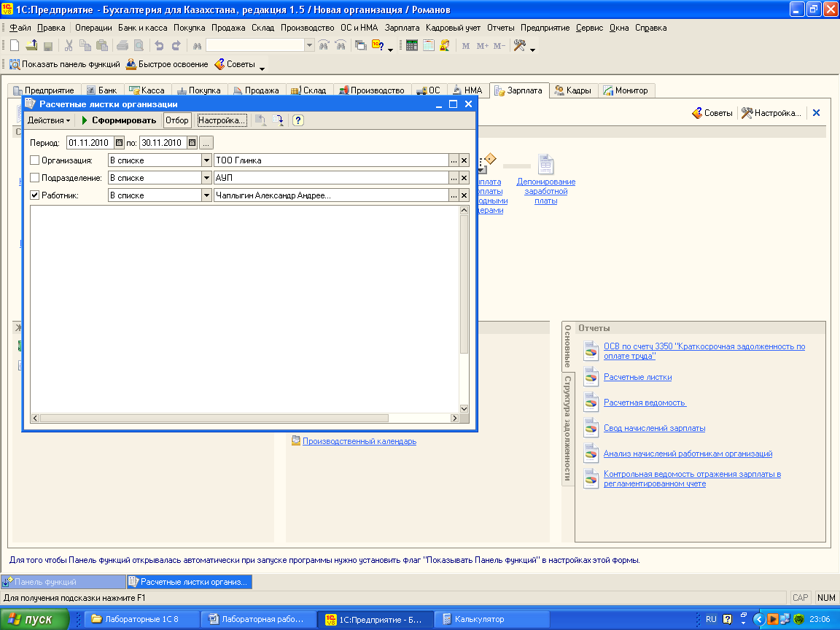Expand comparison type dropdown for Подразделение
The height and width of the screenshot is (630, 840).
[206, 178]
